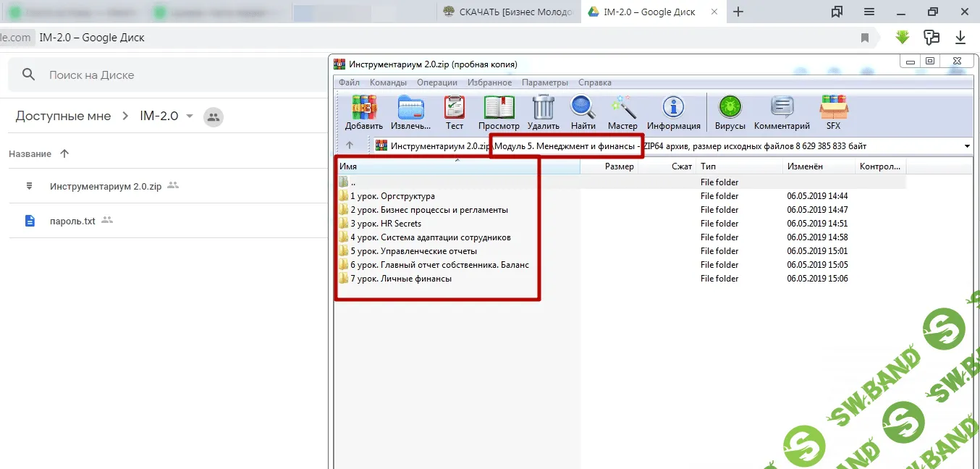
Task: Start the Вирусы virus scan icon
Action: 730,109
